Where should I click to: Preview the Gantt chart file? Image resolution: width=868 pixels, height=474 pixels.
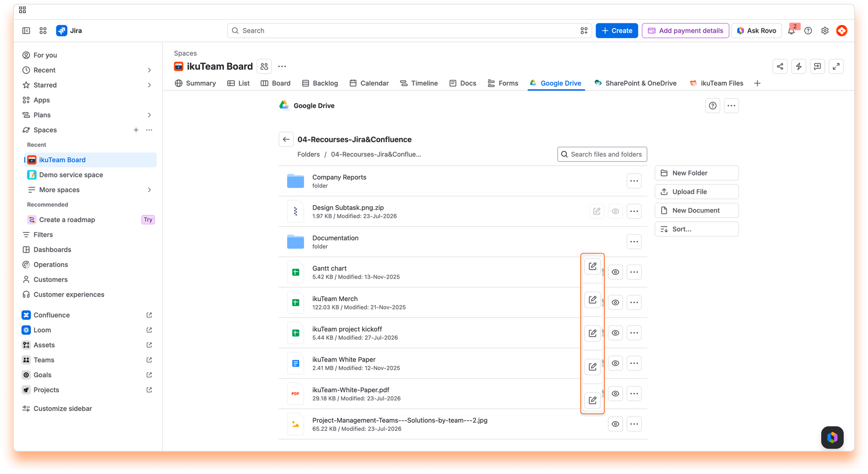[615, 272]
